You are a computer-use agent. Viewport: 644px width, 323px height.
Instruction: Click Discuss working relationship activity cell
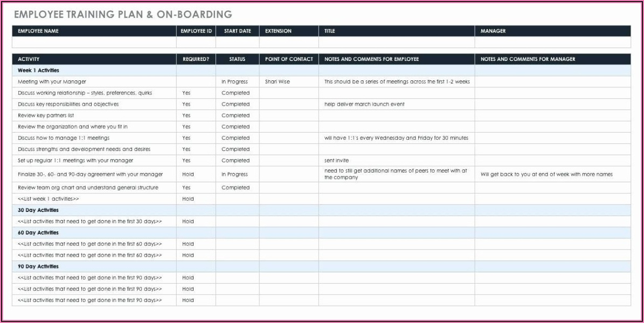click(x=94, y=93)
